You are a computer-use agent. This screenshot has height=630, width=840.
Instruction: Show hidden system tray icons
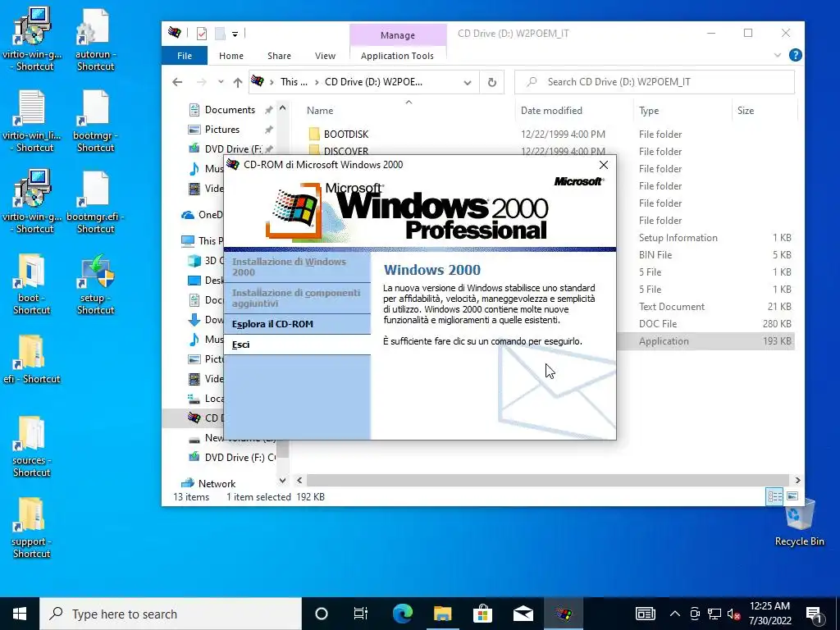(675, 614)
